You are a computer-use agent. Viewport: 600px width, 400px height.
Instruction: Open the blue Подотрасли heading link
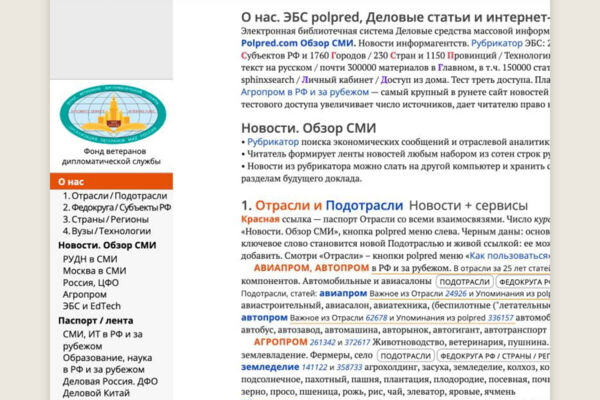click(x=364, y=206)
